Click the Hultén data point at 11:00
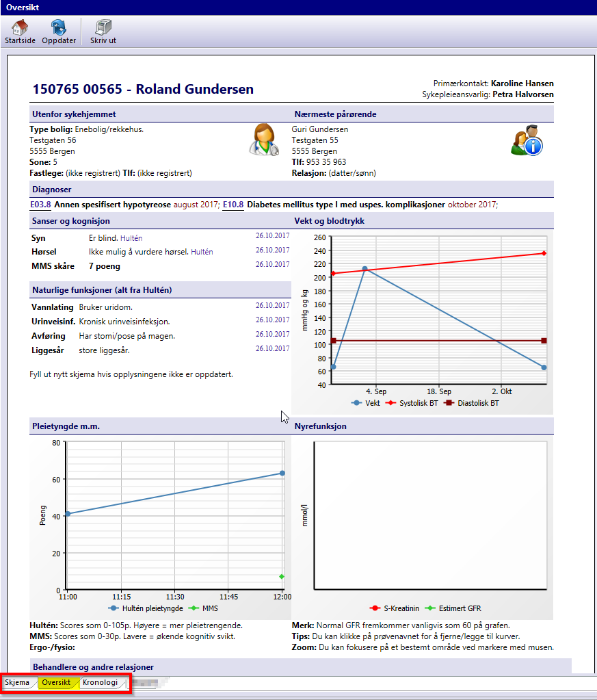 click(x=68, y=514)
